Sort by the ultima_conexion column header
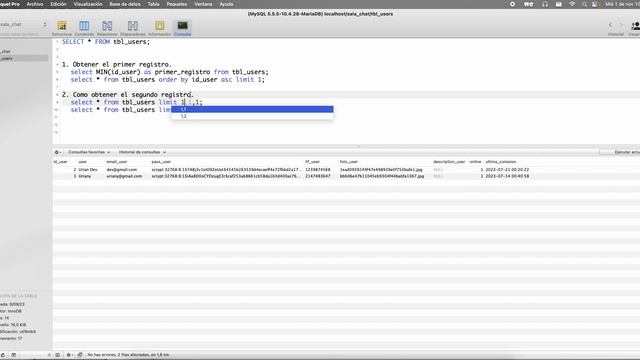 (x=501, y=162)
